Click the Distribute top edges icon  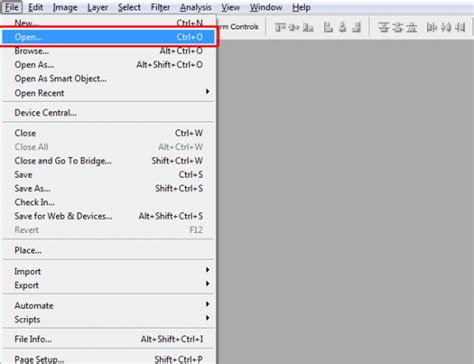click(x=384, y=27)
